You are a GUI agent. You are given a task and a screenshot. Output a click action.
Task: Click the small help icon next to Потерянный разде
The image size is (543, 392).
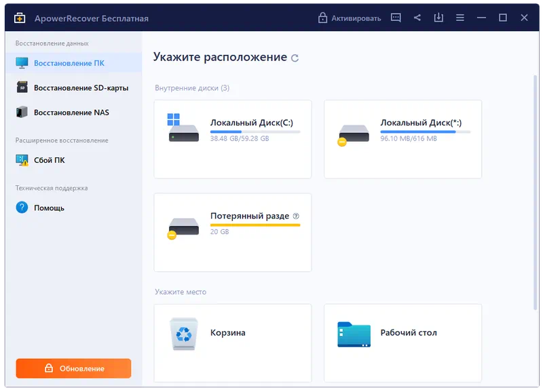pos(296,216)
